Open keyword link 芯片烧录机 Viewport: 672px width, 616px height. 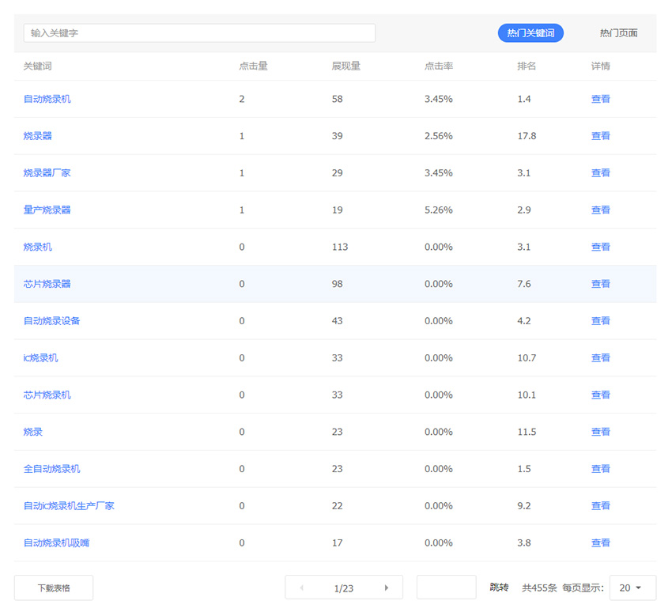click(x=47, y=395)
